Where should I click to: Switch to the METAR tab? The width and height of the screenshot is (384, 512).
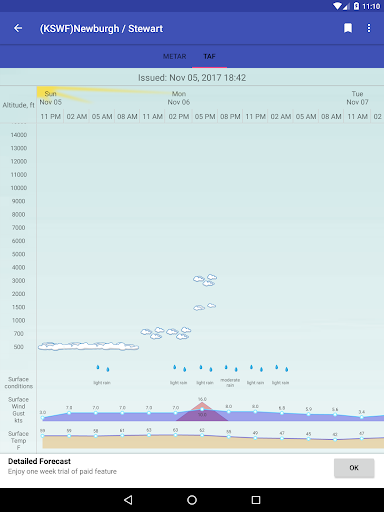coord(175,56)
